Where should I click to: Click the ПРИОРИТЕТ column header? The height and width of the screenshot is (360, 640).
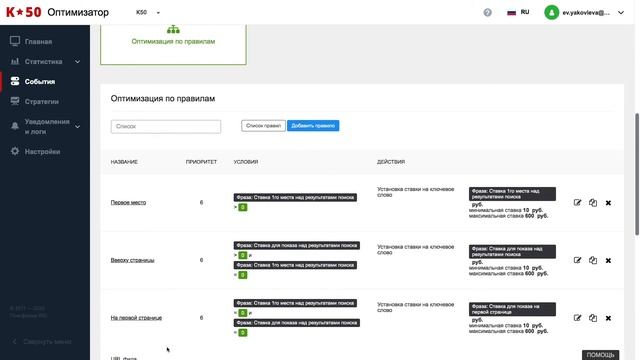coord(201,162)
